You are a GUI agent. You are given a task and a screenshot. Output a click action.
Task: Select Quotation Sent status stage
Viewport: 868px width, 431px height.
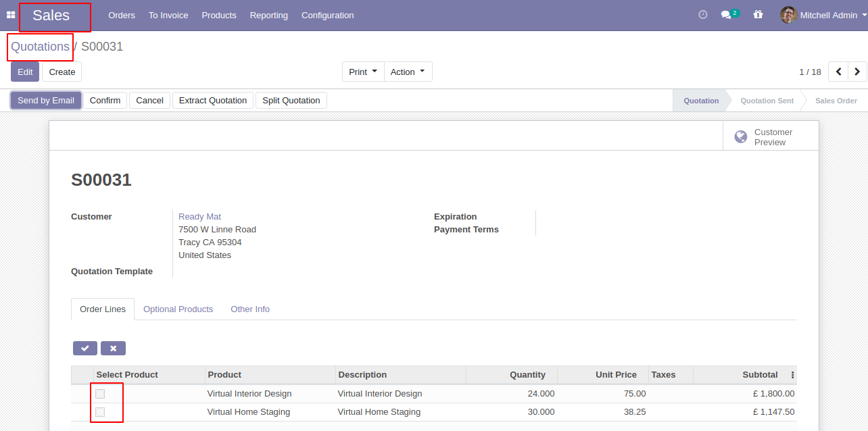pos(767,101)
